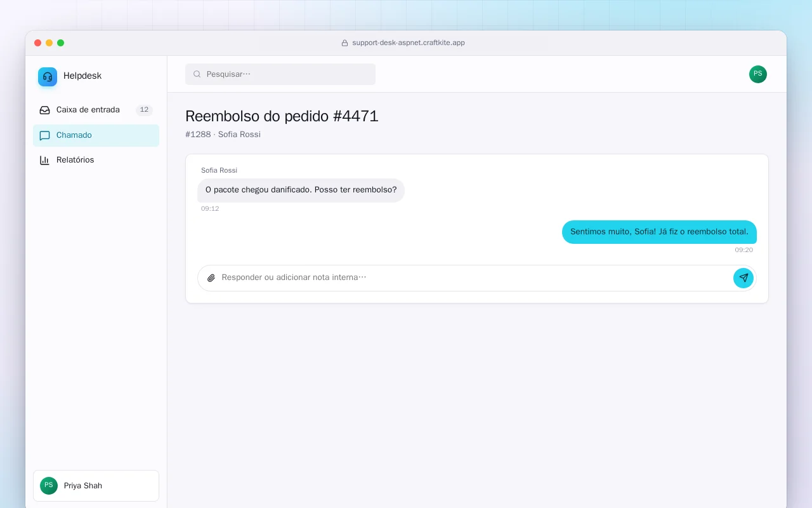Click the Relatórios bar chart icon

(44, 160)
